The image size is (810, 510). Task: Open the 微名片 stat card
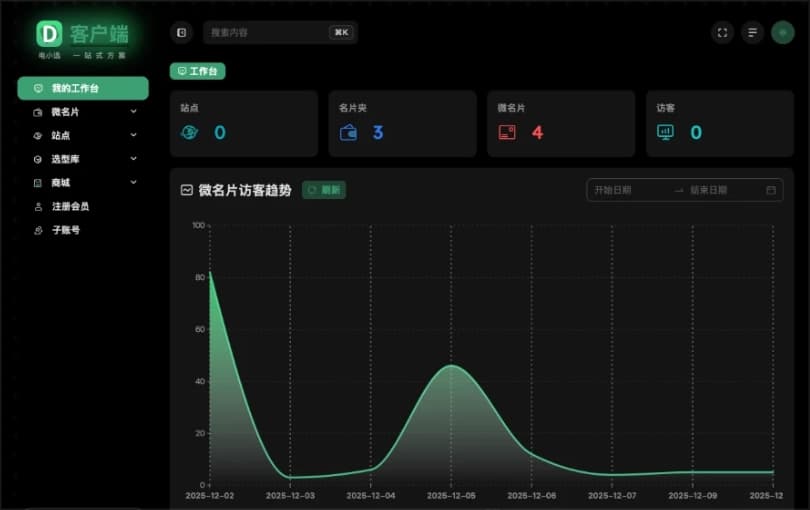coord(561,123)
